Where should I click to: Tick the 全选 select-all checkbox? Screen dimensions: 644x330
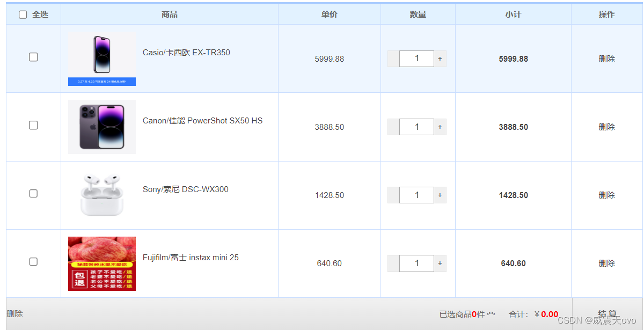pos(23,14)
